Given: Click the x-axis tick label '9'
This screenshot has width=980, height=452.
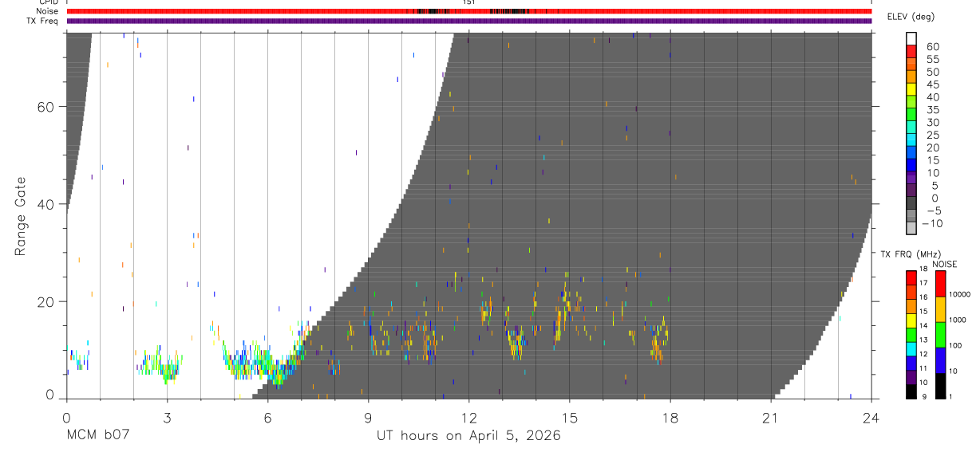Looking at the screenshot, I should click(368, 417).
